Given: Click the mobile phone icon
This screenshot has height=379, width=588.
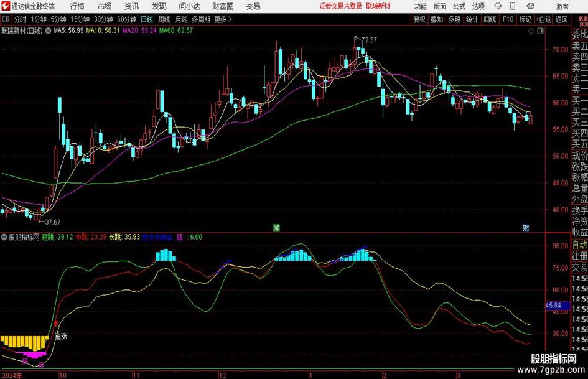Looking at the screenshot, I should point(513,6).
